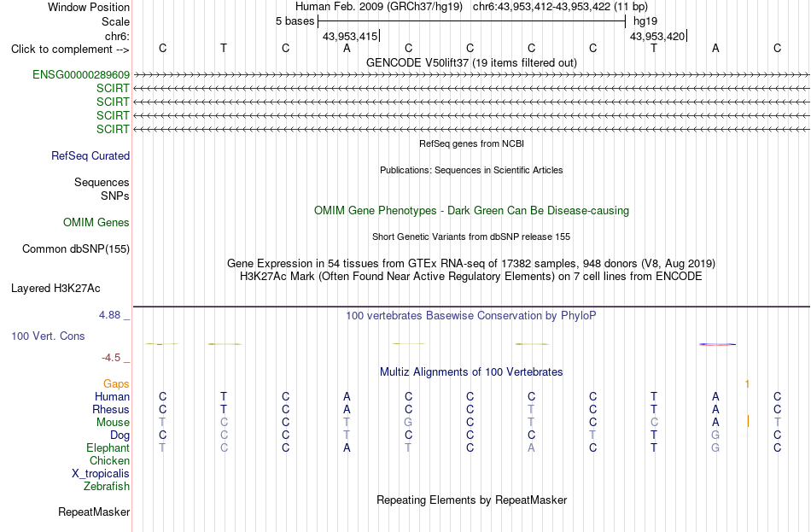
Task: Select the Rhesus species label
Action: click(x=111, y=410)
